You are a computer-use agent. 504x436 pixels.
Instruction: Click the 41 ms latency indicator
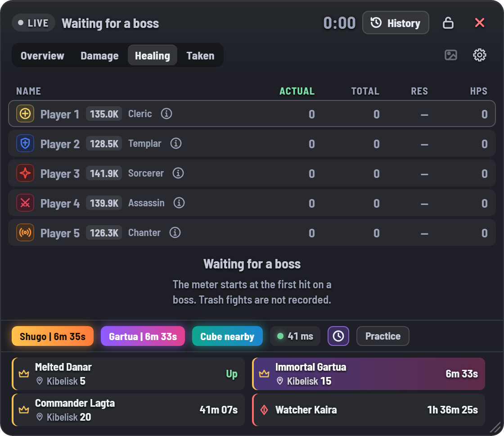(x=295, y=336)
